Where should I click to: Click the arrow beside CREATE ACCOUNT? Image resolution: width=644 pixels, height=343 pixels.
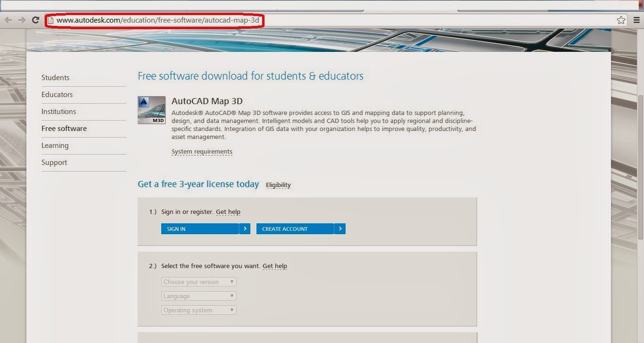point(340,229)
